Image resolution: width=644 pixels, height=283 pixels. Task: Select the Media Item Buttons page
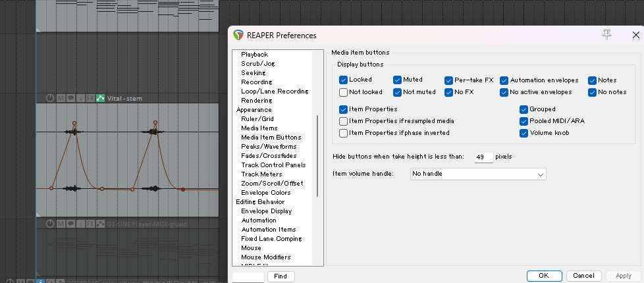coord(271,137)
